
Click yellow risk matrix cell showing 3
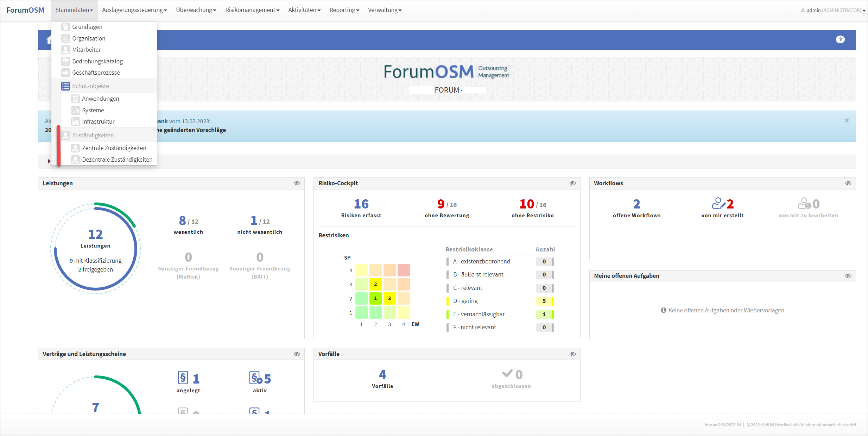(x=389, y=298)
